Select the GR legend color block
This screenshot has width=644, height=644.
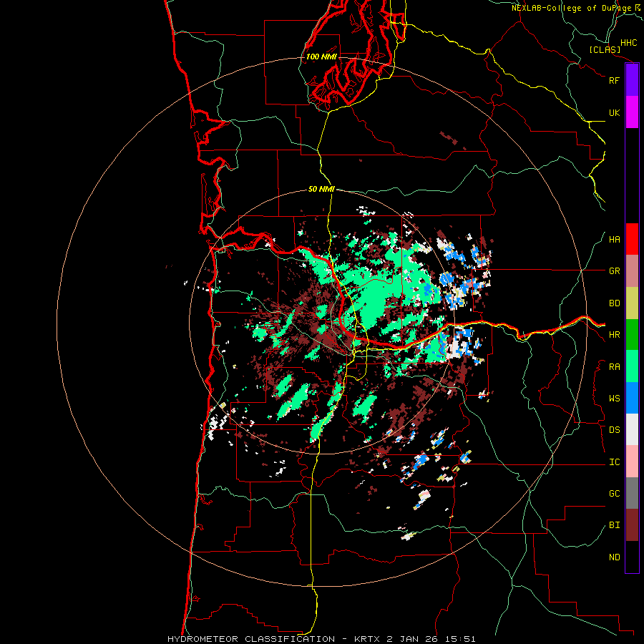point(632,271)
